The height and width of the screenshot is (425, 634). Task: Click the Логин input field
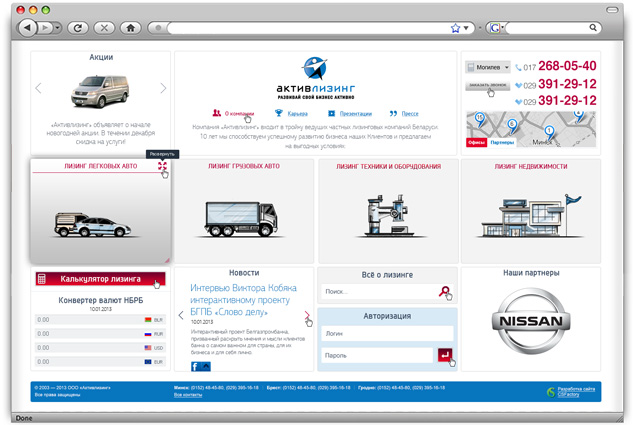pyautogui.click(x=387, y=334)
